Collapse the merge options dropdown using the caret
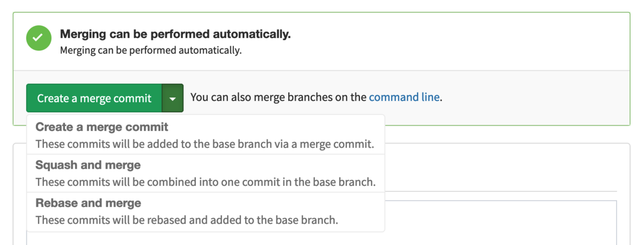The width and height of the screenshot is (644, 245). 172,98
